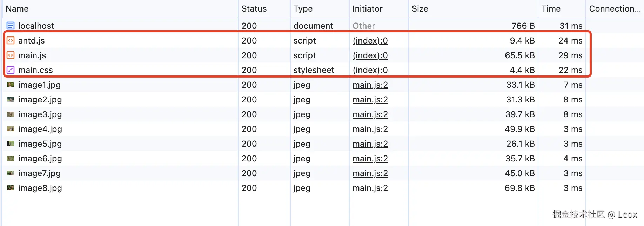Sort requests by the Name column header

(17, 9)
